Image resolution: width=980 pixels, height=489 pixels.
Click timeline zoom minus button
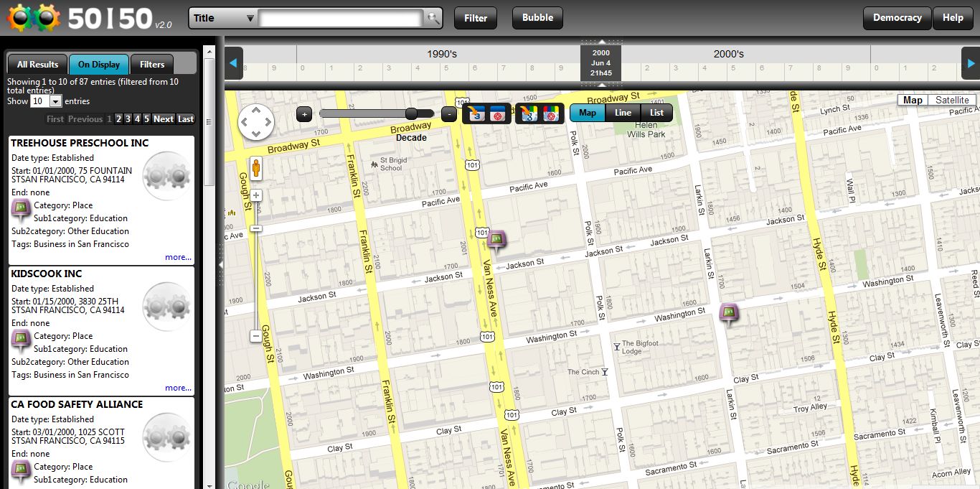click(449, 113)
